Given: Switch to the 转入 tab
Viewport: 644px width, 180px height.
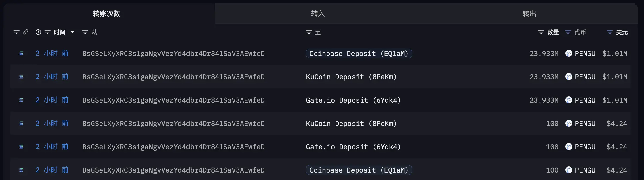Looking at the screenshot, I should [x=318, y=14].
